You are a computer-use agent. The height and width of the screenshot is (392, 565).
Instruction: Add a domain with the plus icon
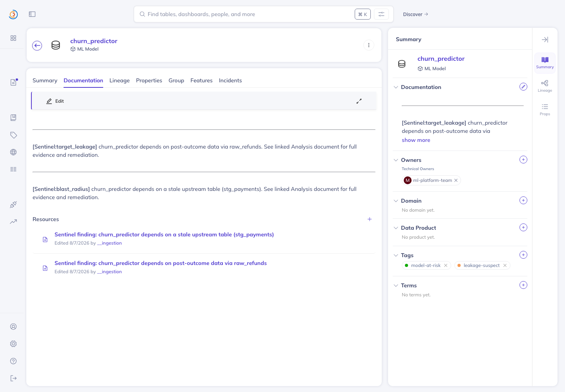[x=523, y=200]
